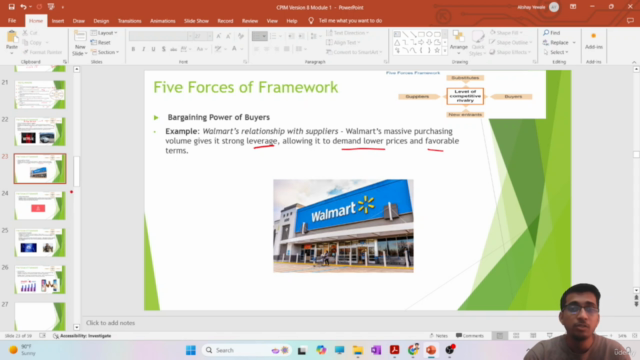Save the presentation from quick access toolbar
The width and height of the screenshot is (640, 360).
[11, 7]
